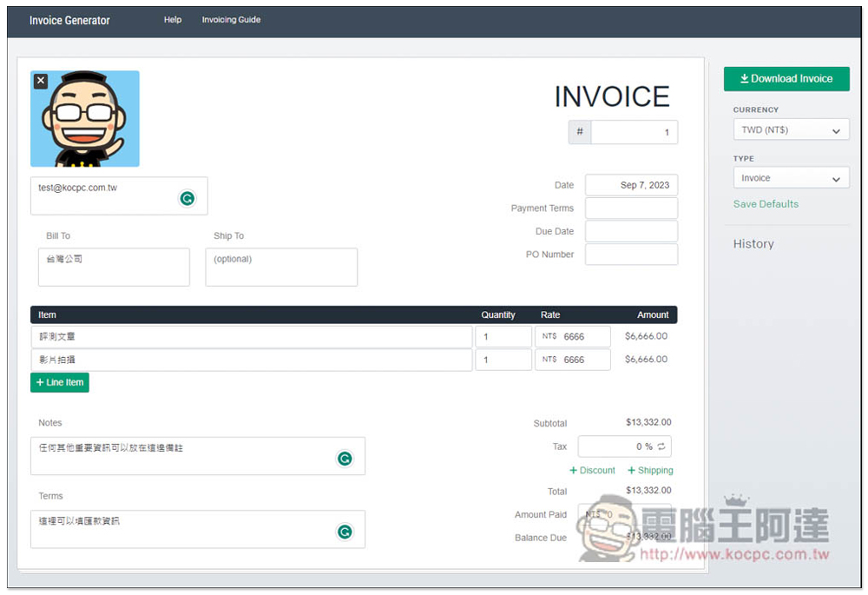Image resolution: width=868 pixels, height=595 pixels.
Task: Add a new Line Item
Action: point(60,382)
